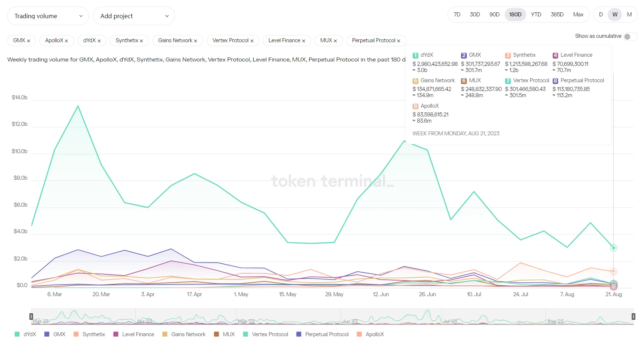Click the $14.0b y-axis label
Image resolution: width=644 pixels, height=342 pixels.
click(20, 98)
